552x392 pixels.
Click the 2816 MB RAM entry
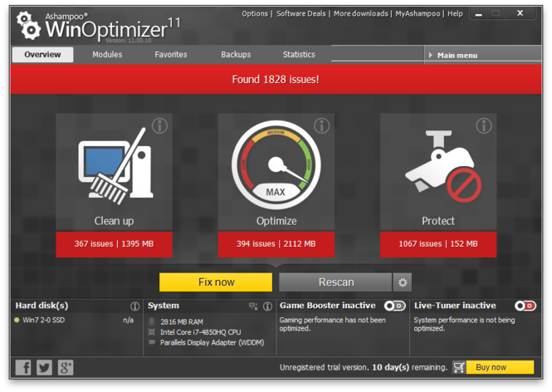click(x=182, y=322)
